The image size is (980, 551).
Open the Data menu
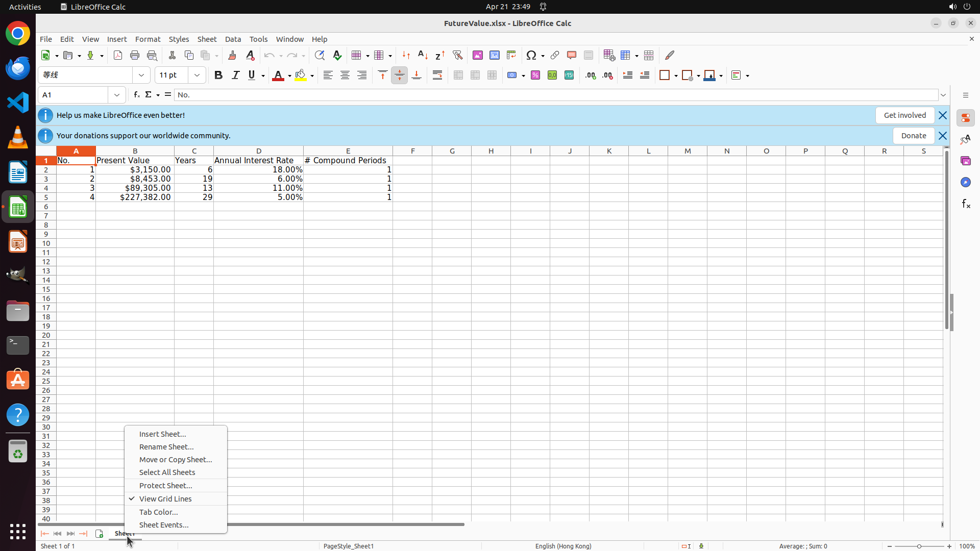point(233,39)
